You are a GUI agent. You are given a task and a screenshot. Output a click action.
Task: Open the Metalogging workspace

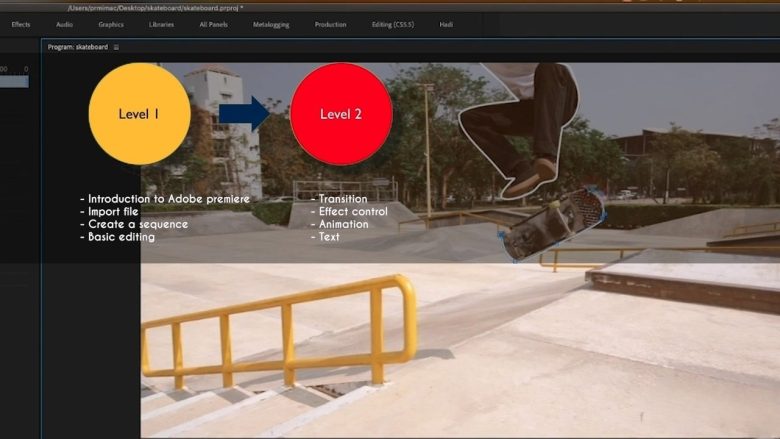tap(272, 24)
